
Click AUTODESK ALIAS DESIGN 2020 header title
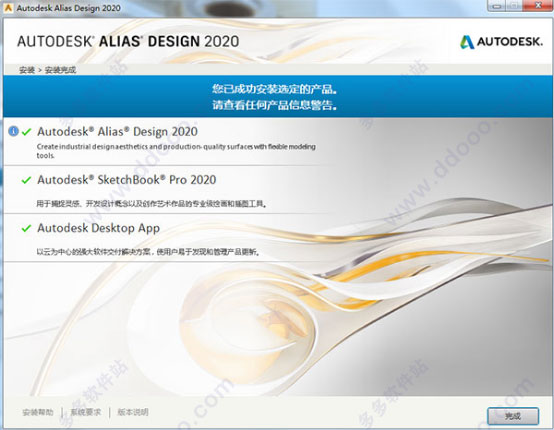(128, 41)
